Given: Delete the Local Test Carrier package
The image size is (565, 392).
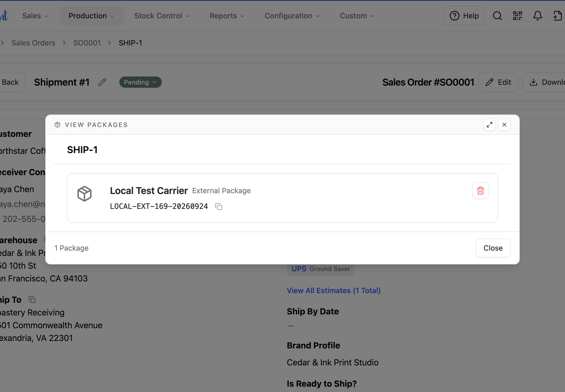Looking at the screenshot, I should 480,191.
